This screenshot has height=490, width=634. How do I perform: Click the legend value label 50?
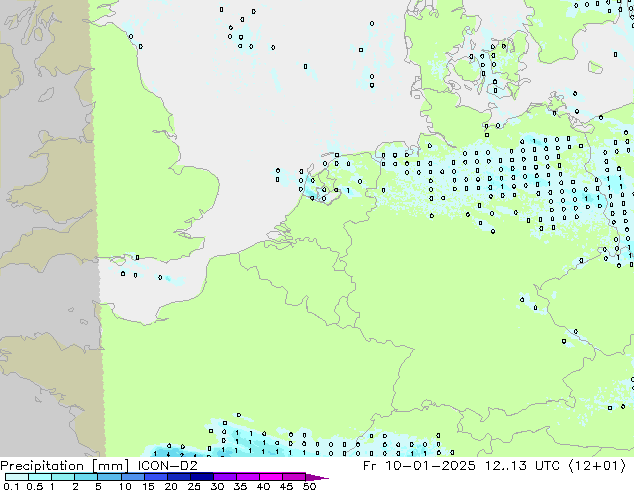(310, 486)
